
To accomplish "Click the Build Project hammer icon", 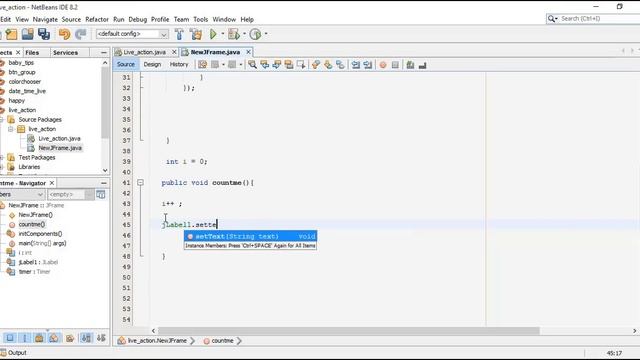I will pyautogui.click(x=179, y=34).
